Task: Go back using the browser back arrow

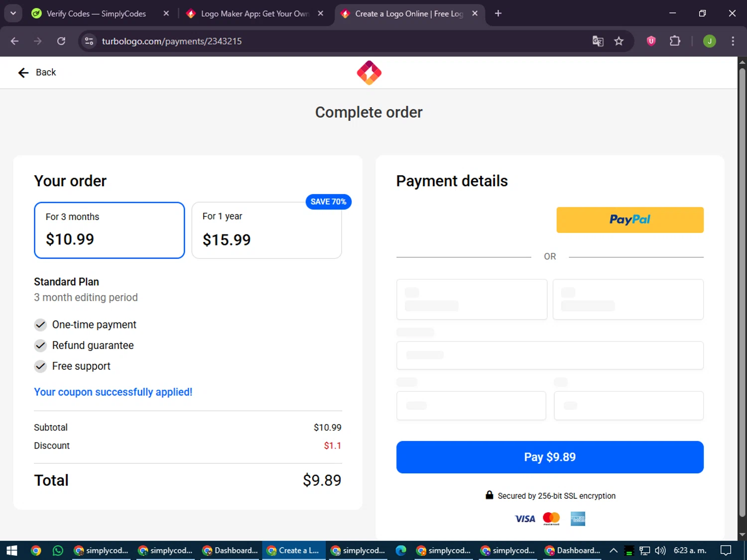Action: 14,41
